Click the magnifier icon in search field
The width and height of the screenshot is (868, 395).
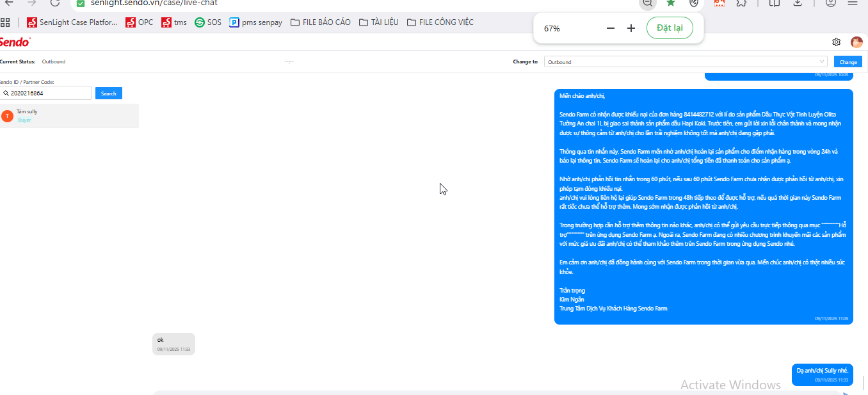[x=6, y=93]
